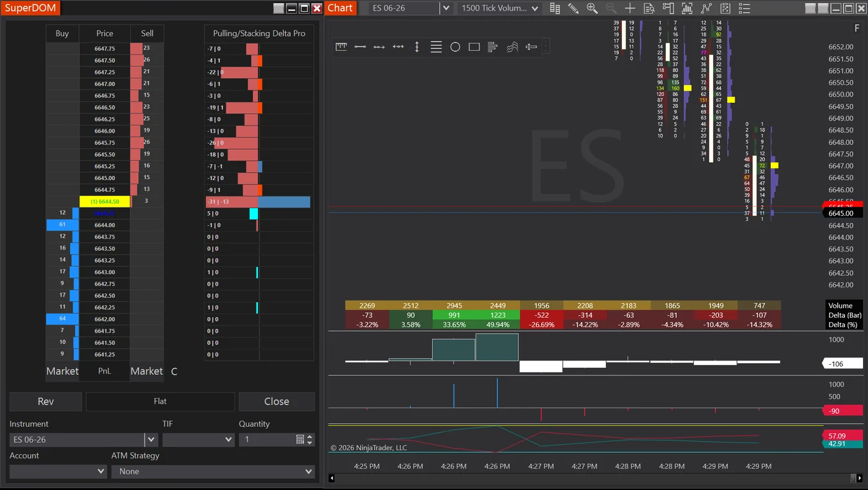Click the zoom in magnifier icon
This screenshot has width=868, height=490.
pos(592,8)
